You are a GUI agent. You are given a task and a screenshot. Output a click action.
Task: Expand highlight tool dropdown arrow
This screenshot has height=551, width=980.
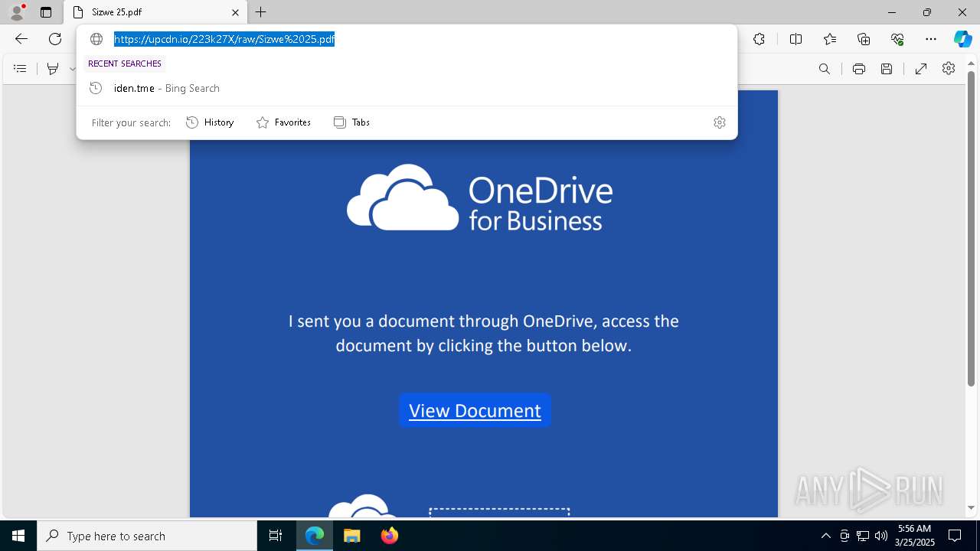click(x=73, y=69)
